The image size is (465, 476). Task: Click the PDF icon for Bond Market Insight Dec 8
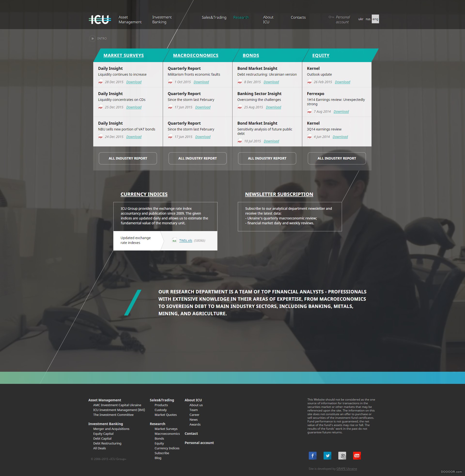[240, 82]
